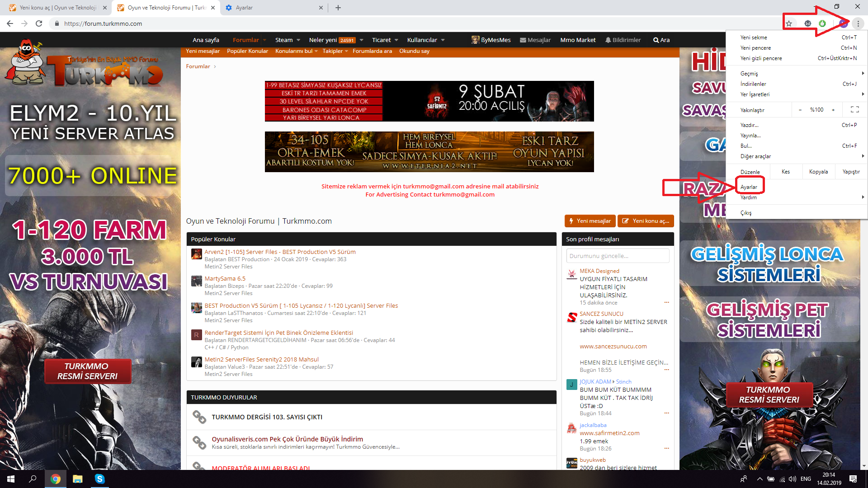Open Skype from the taskbar
The width and height of the screenshot is (868, 488).
tap(100, 479)
